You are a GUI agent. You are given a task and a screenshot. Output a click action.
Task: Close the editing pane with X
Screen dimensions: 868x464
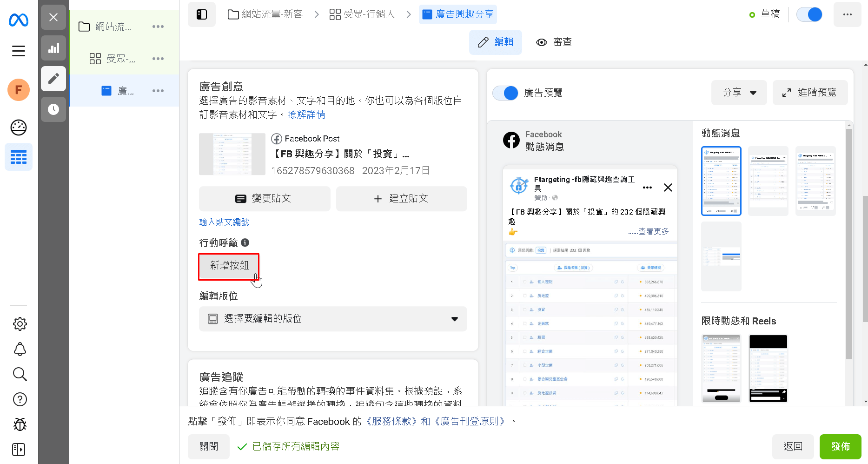(x=53, y=17)
